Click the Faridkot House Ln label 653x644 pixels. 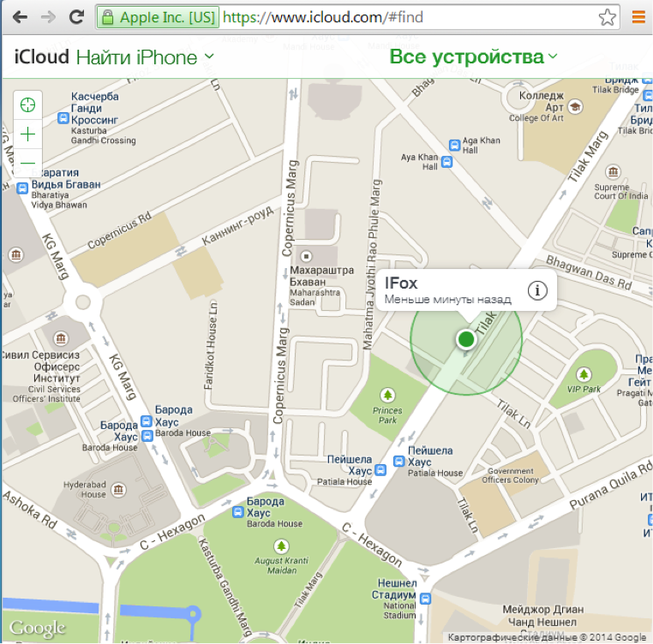pos(211,345)
